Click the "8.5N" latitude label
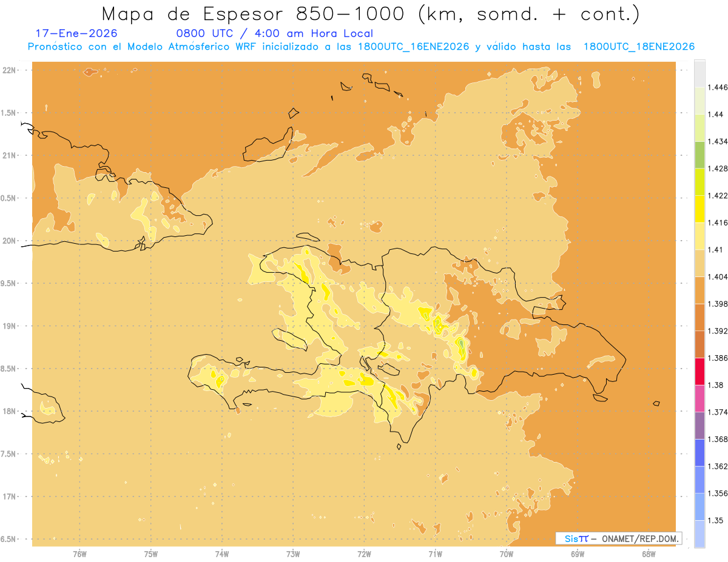This screenshot has width=728, height=562. click(9, 369)
